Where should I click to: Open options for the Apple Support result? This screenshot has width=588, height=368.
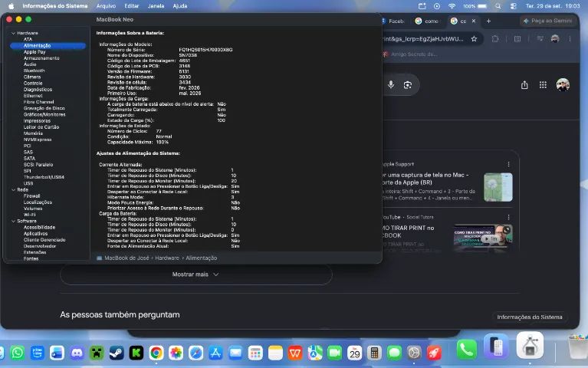tap(508, 164)
